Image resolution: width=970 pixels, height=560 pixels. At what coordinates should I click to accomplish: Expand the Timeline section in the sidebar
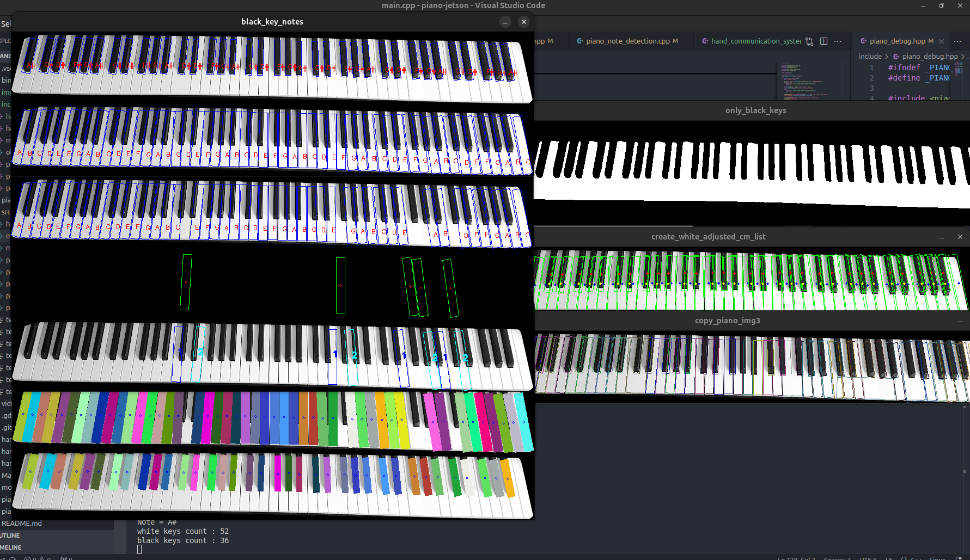point(11,547)
